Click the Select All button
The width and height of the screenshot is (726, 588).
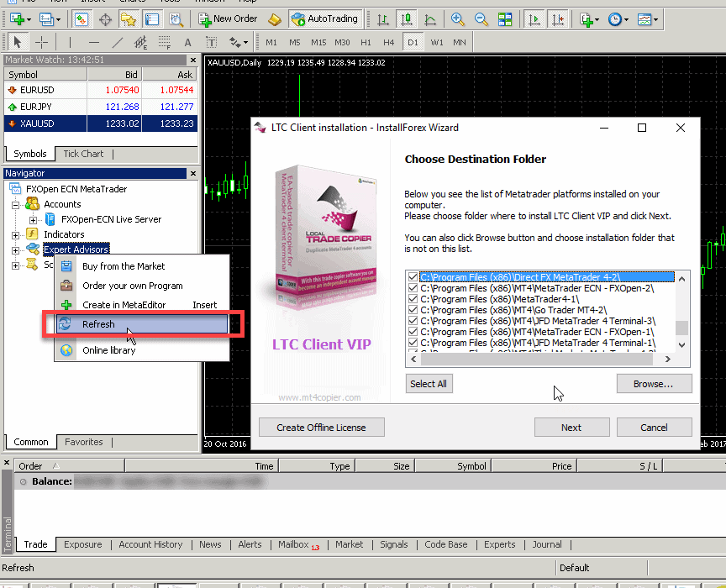429,384
